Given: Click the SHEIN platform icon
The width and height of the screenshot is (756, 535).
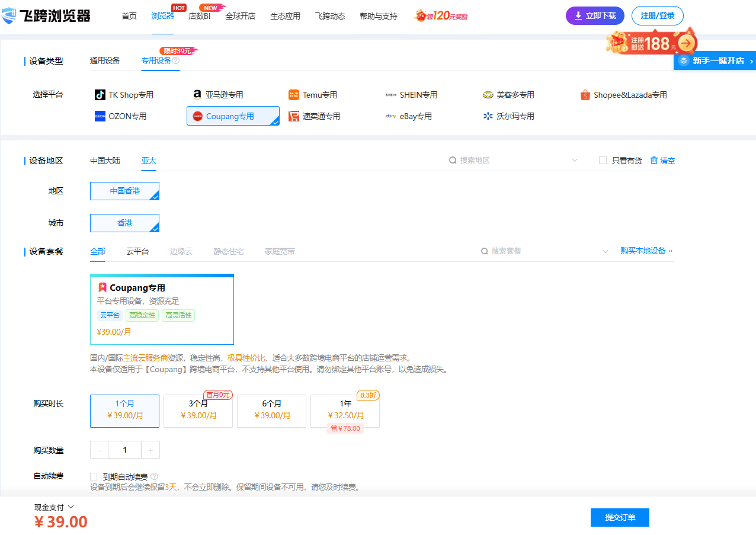Looking at the screenshot, I should tap(391, 95).
